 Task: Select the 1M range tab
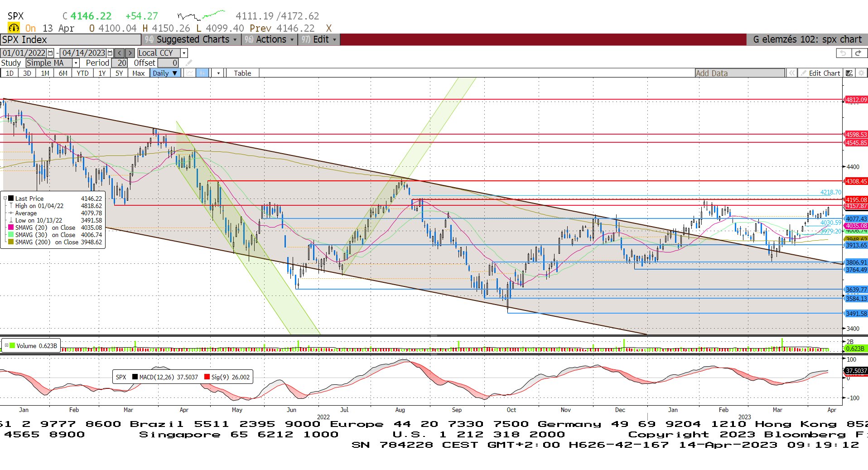tap(45, 73)
